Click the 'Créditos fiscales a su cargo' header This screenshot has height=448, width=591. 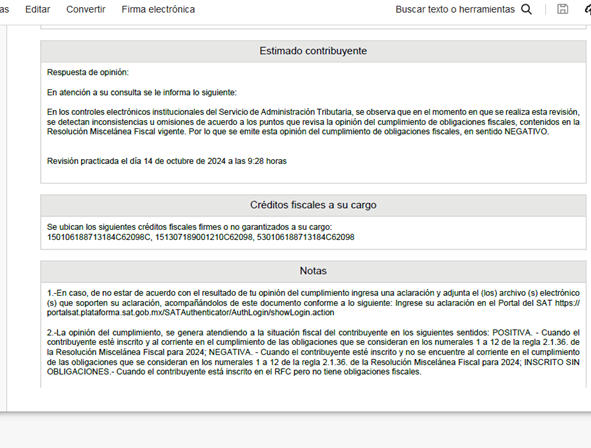pyautogui.click(x=313, y=205)
